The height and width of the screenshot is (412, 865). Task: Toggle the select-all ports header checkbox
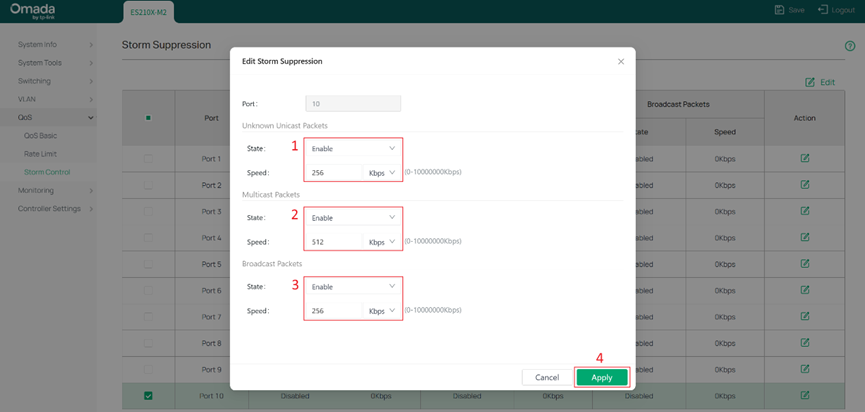148,118
